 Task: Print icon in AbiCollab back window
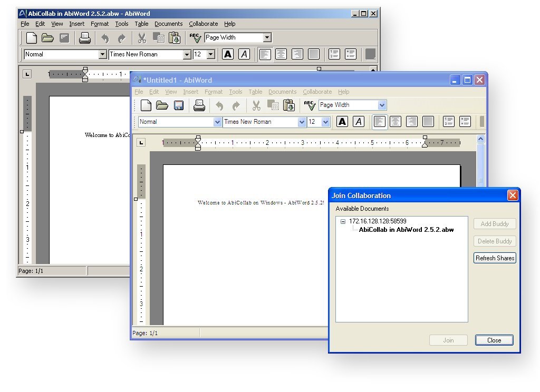point(85,38)
